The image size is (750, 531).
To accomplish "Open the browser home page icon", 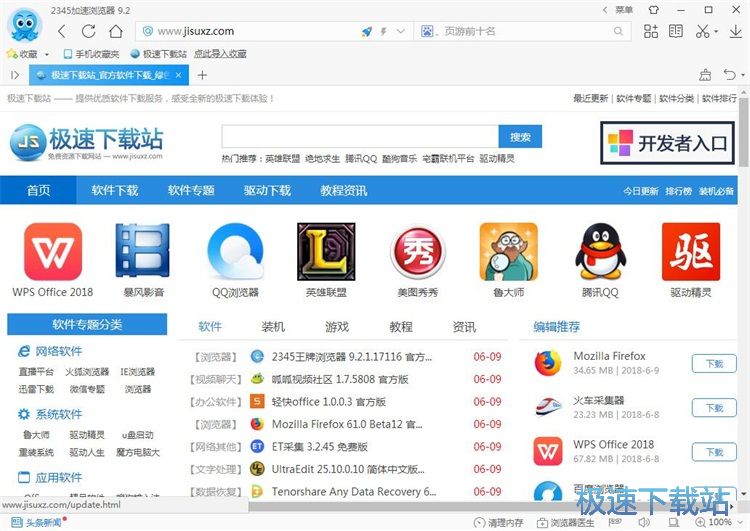I will coord(116,32).
